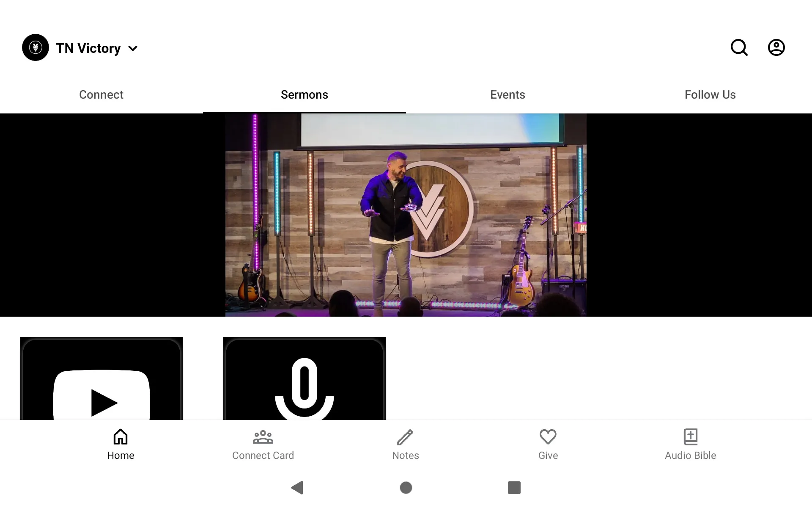The width and height of the screenshot is (812, 508).
Task: Open the Connect menu section
Action: click(101, 95)
